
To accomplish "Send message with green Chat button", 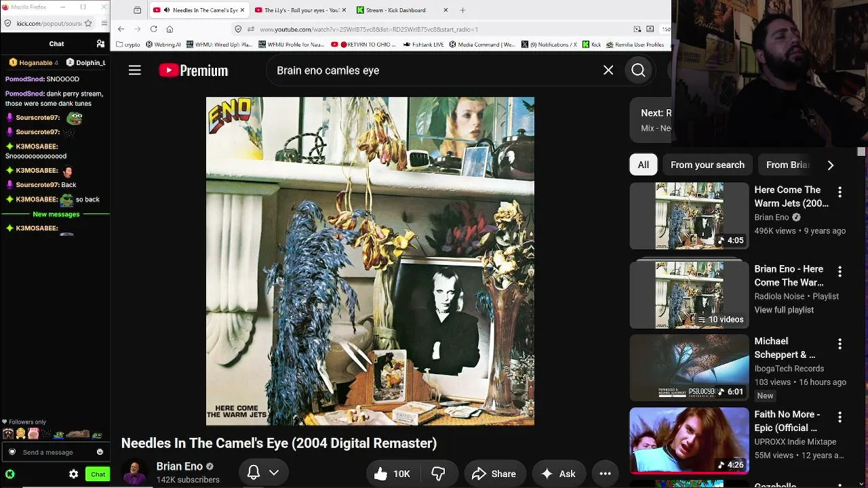I will pyautogui.click(x=98, y=474).
